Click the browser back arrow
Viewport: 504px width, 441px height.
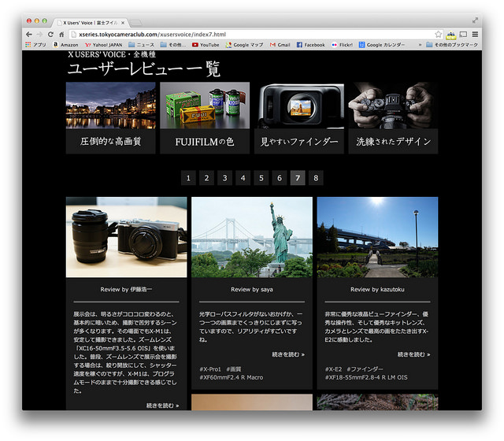tap(29, 35)
